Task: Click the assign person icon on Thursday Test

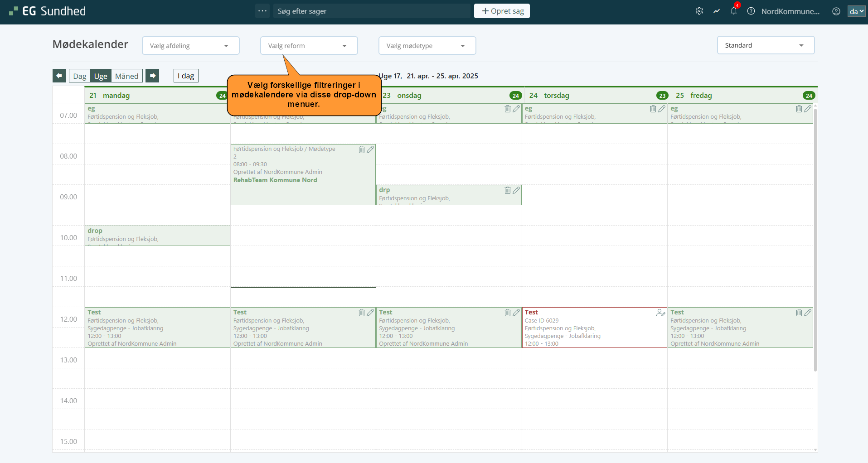Action: (x=660, y=313)
